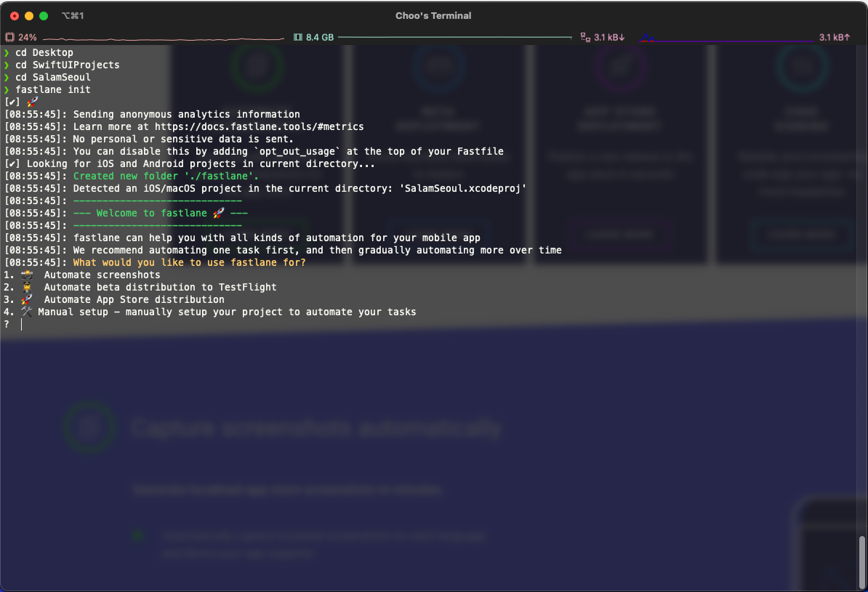Click 'No personal or sensitive data is sent.'
The height and width of the screenshot is (592, 868).
click(183, 139)
